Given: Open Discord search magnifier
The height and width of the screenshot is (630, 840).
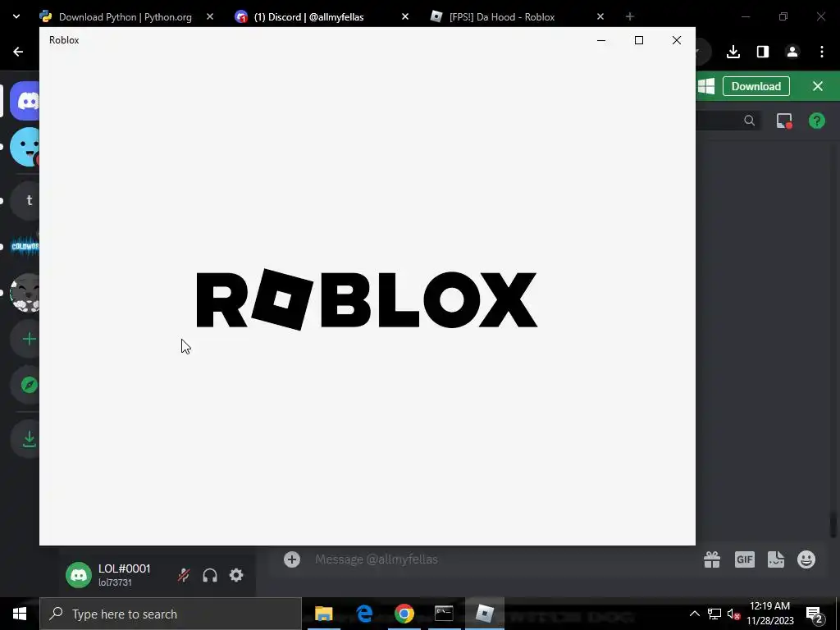Looking at the screenshot, I should coord(750,121).
